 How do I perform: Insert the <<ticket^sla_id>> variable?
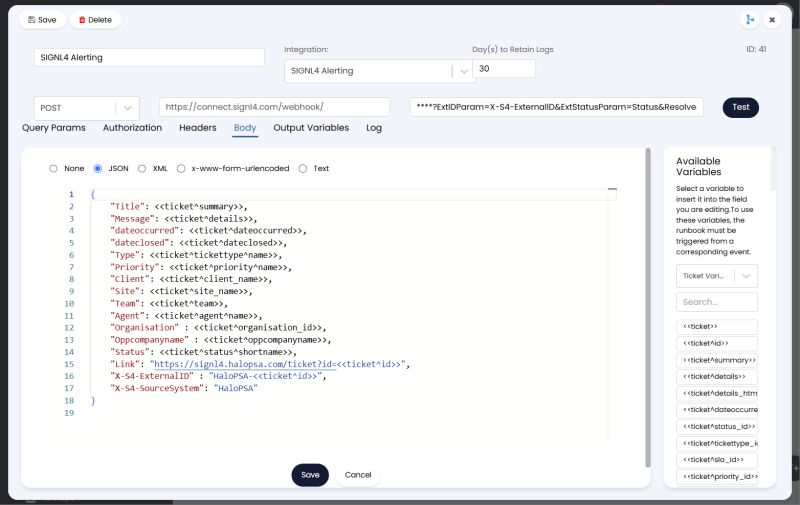(716, 460)
